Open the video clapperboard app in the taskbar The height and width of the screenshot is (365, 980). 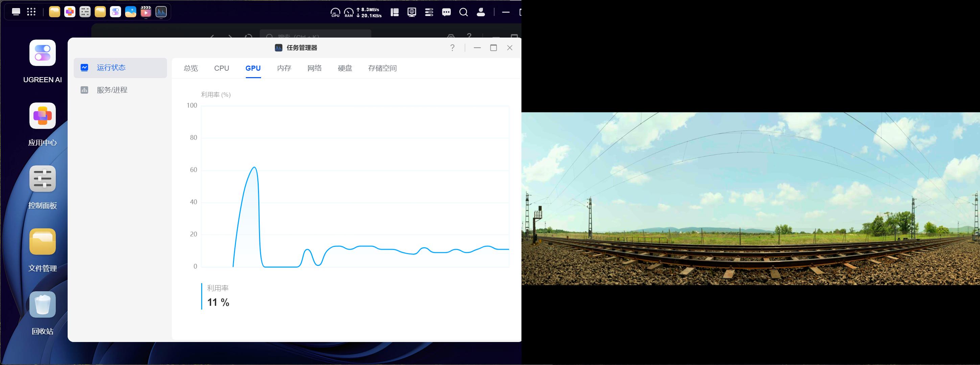pos(146,12)
